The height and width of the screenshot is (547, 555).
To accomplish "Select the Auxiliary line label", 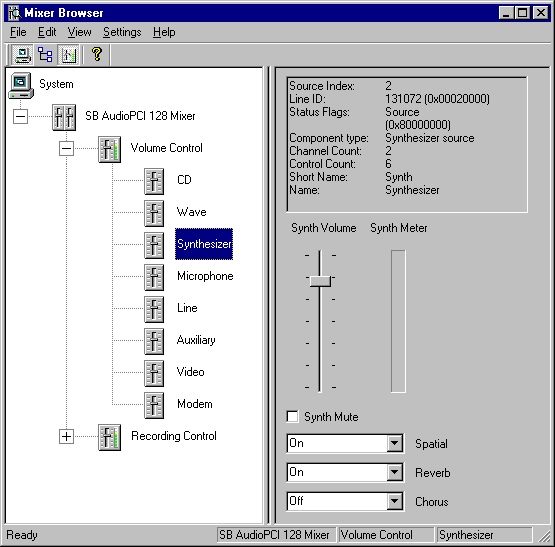I will coord(196,340).
